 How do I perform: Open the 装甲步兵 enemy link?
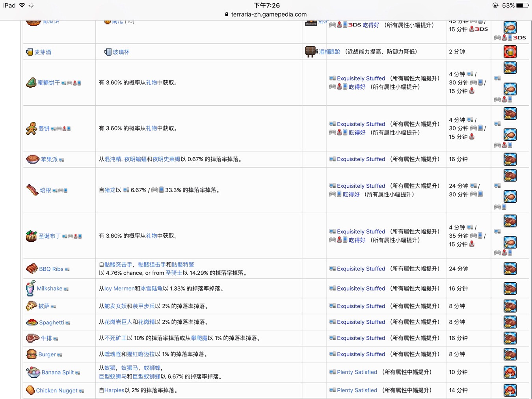click(x=144, y=306)
